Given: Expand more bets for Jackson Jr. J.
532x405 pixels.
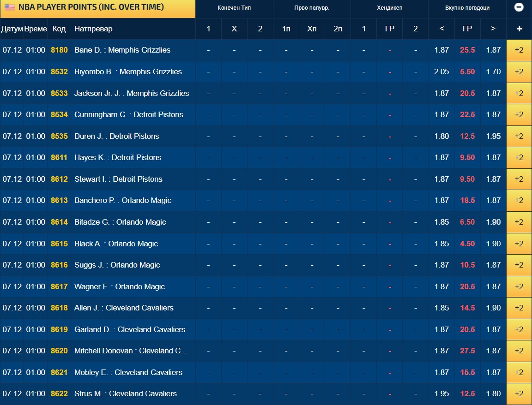Looking at the screenshot, I should point(519,93).
